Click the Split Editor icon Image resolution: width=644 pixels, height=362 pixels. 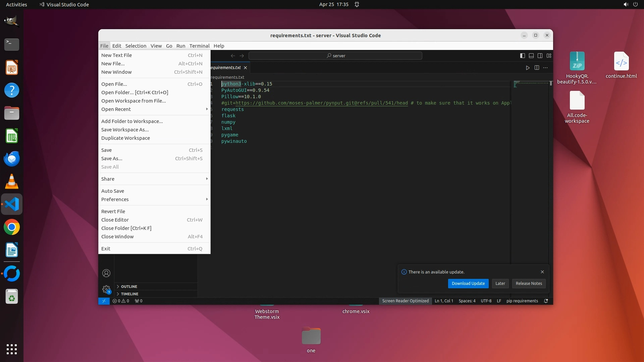[537, 68]
